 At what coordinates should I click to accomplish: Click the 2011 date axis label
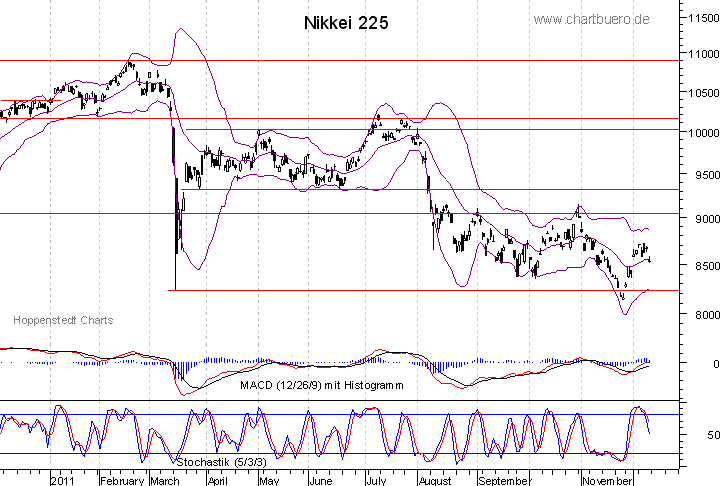(62, 480)
